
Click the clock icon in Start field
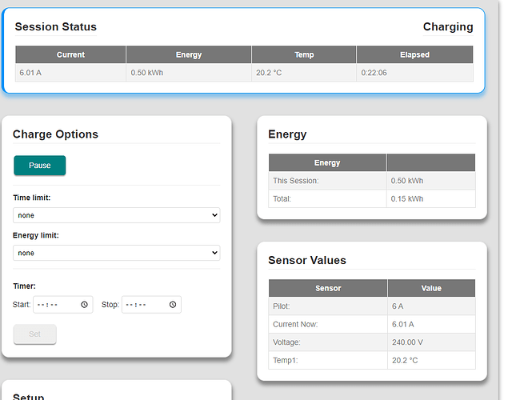point(84,305)
